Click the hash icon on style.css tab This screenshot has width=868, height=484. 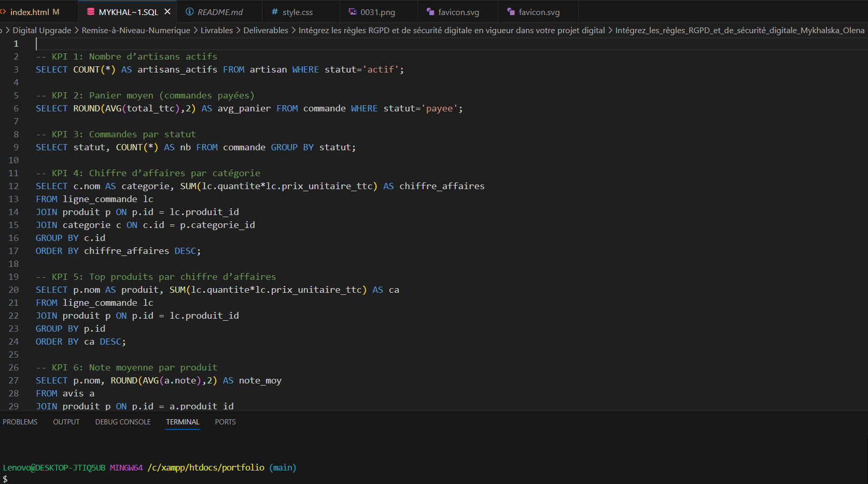(275, 12)
